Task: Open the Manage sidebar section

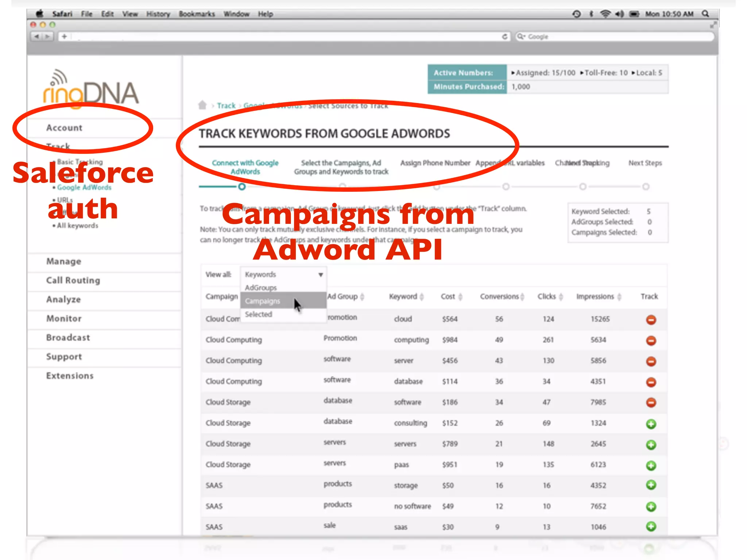Action: (64, 261)
